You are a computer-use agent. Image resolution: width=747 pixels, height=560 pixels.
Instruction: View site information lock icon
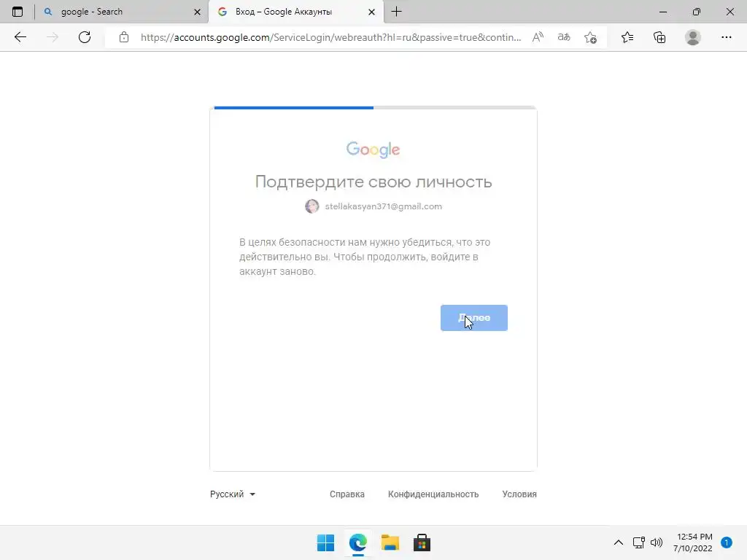pos(124,37)
